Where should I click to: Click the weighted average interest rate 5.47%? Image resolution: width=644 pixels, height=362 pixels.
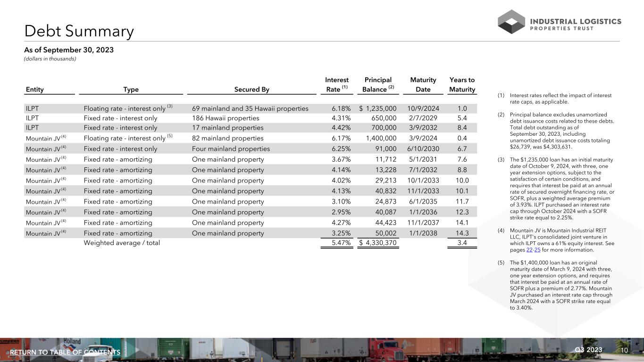pyautogui.click(x=341, y=243)
